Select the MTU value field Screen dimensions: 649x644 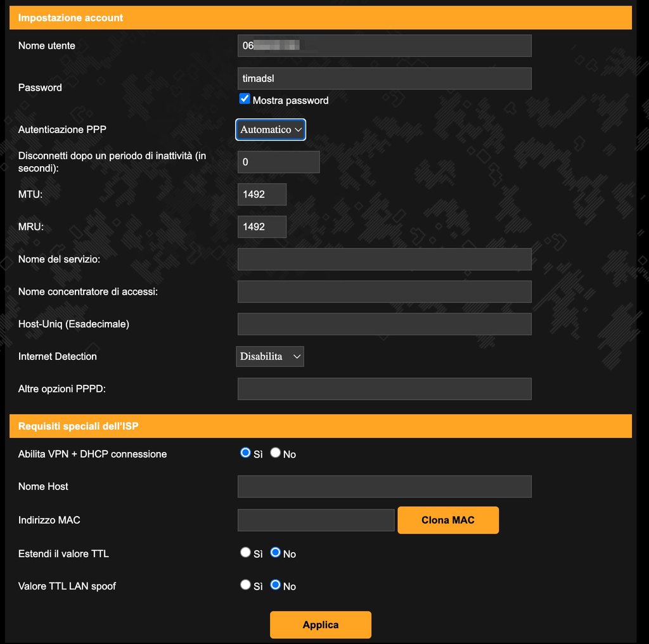262,195
